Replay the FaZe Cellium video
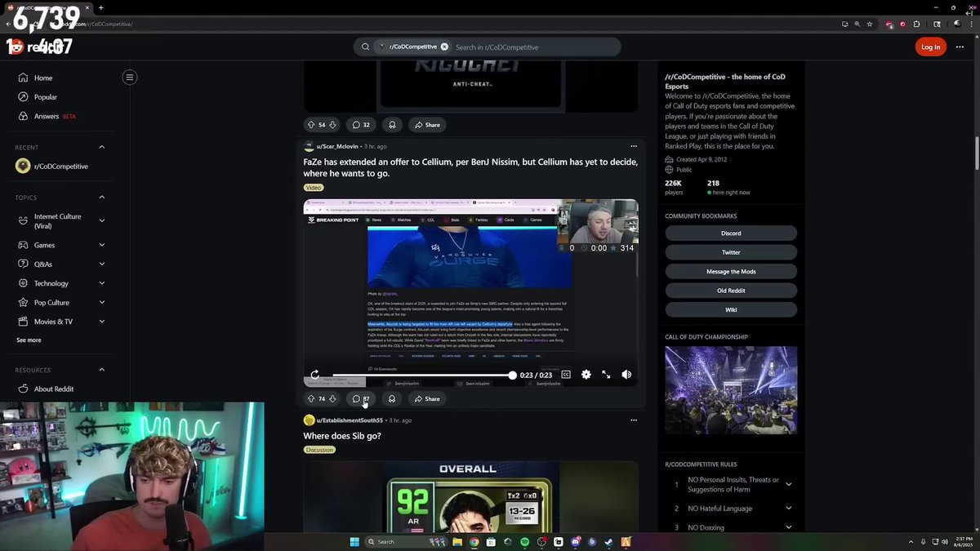980x551 pixels. (x=314, y=375)
